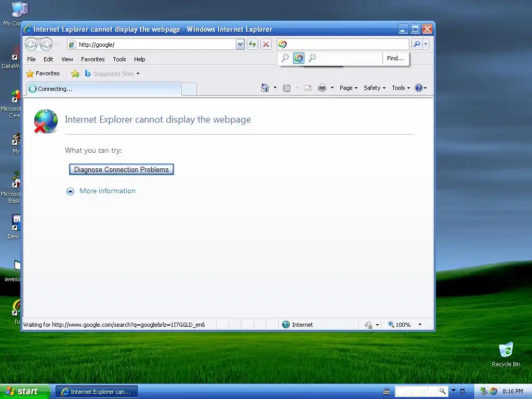Screen dimensions: 532x399
Task: Click the Read Mail envelope icon
Action: coord(308,88)
